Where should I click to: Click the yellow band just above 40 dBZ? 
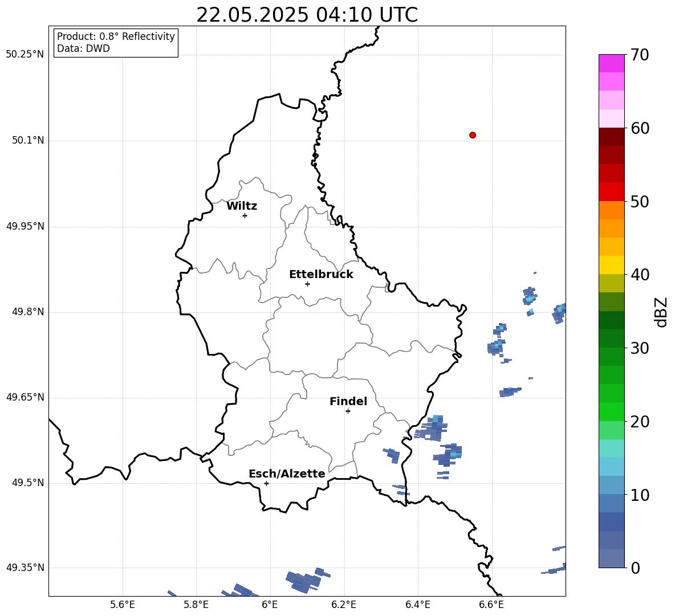(x=612, y=265)
